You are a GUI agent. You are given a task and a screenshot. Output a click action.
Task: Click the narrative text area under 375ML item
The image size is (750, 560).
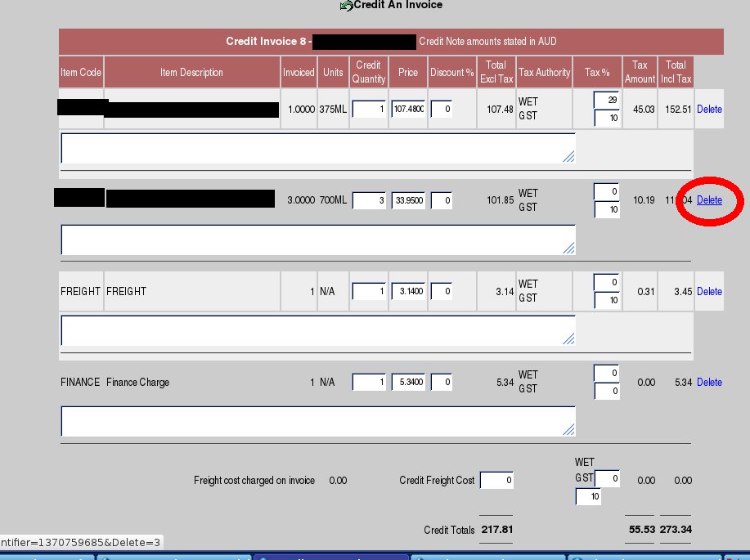(318, 148)
